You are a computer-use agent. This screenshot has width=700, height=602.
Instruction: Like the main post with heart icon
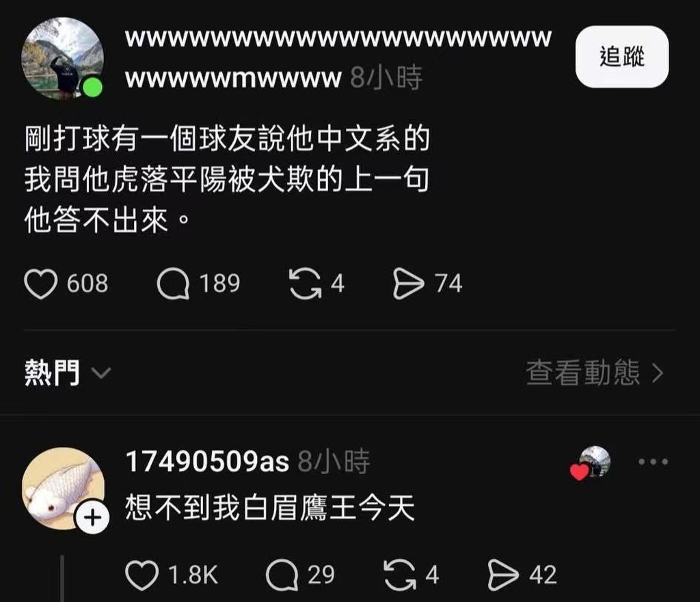point(40,284)
